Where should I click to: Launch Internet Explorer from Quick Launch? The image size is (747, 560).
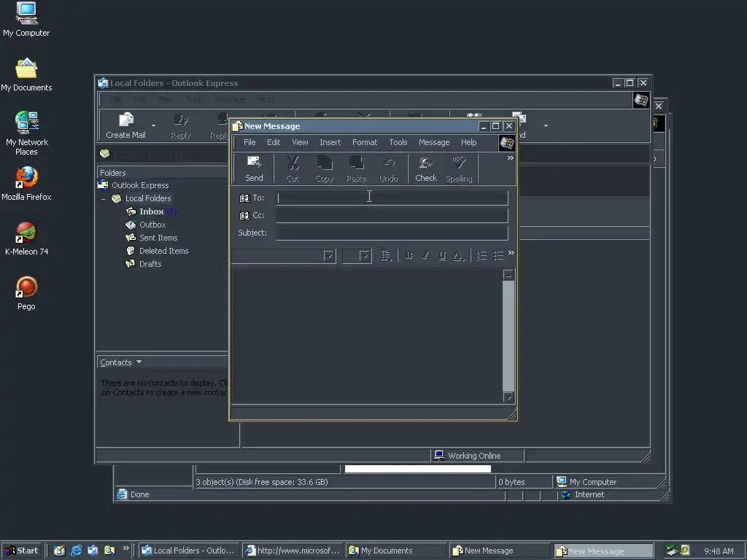click(76, 551)
